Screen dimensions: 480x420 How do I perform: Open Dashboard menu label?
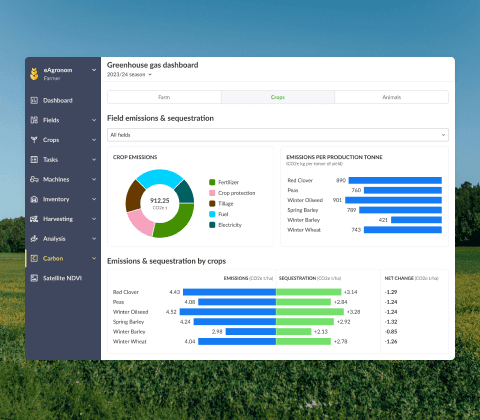click(58, 100)
